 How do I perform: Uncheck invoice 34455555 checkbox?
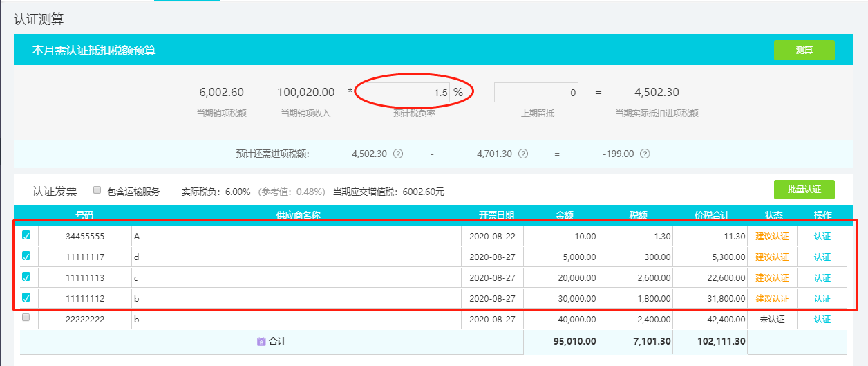coord(26,235)
